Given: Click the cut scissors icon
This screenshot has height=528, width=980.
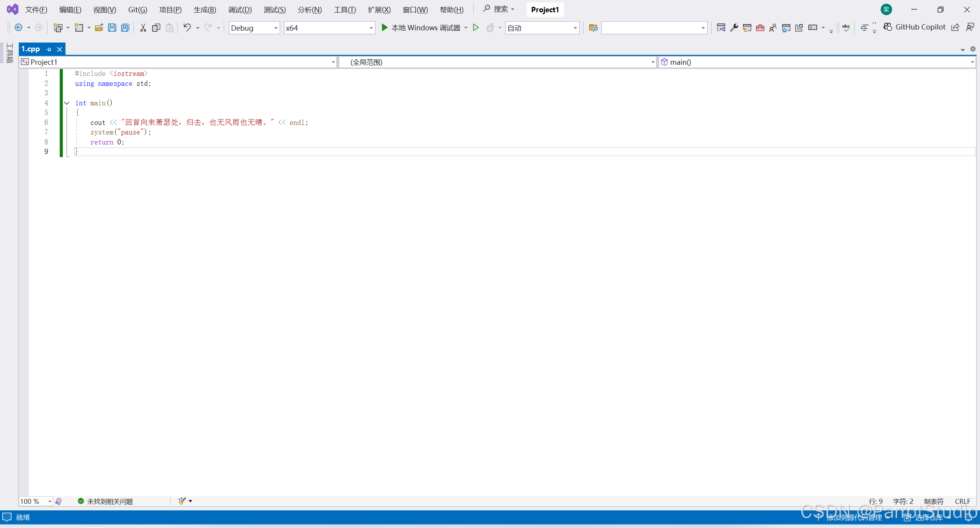Looking at the screenshot, I should pos(143,28).
